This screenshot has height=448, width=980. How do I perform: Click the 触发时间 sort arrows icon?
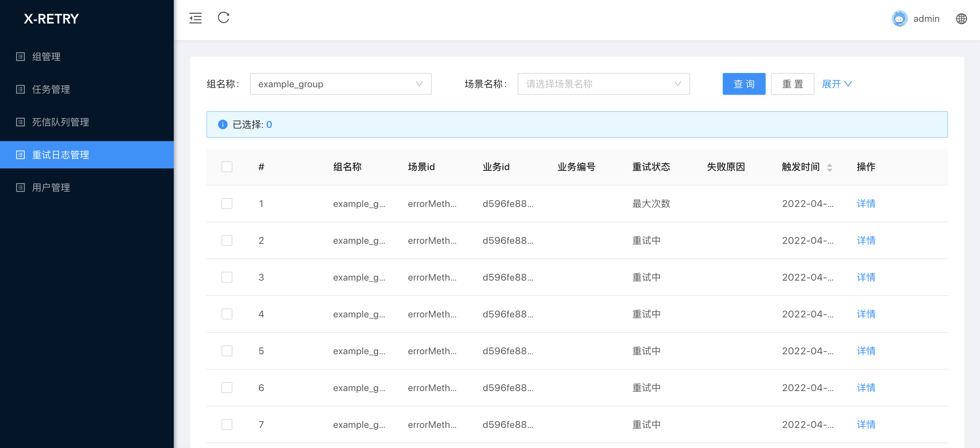pos(829,167)
